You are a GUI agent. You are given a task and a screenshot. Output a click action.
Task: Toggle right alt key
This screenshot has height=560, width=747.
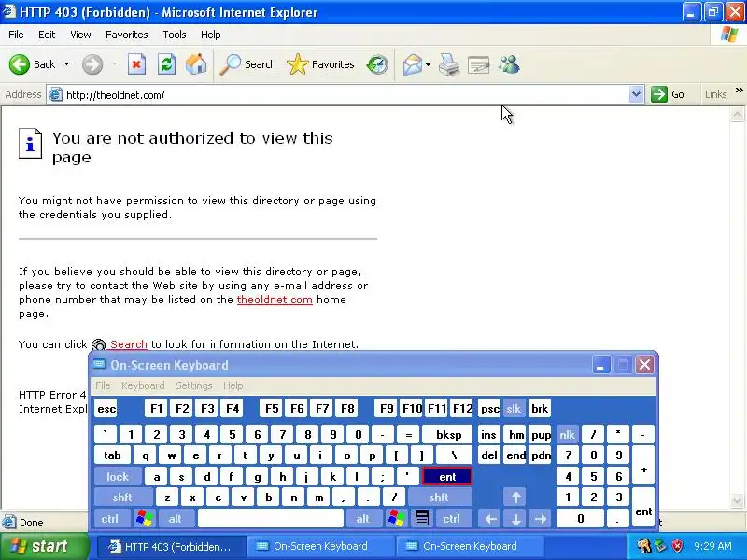363,519
